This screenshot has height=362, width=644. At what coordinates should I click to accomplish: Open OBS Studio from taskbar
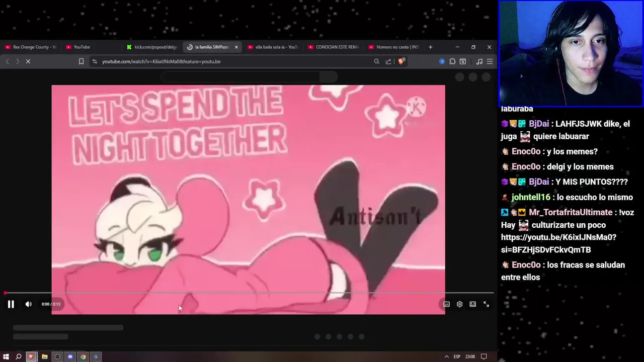pyautogui.click(x=57, y=356)
